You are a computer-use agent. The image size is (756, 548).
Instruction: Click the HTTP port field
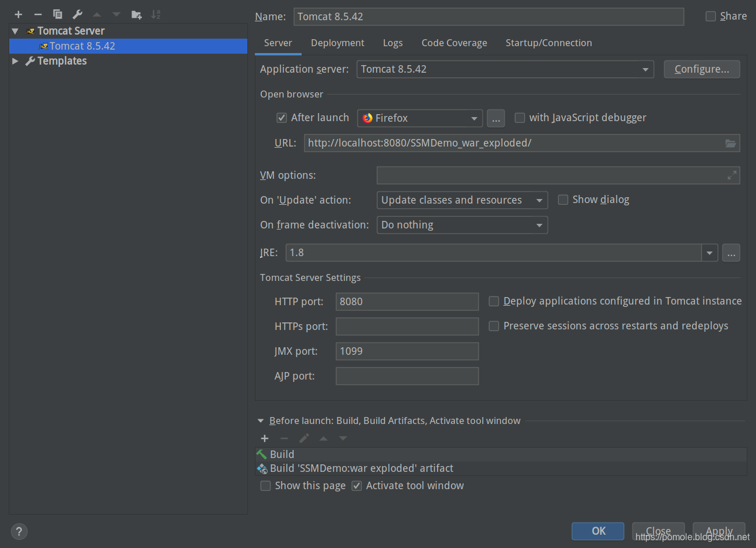pos(407,302)
